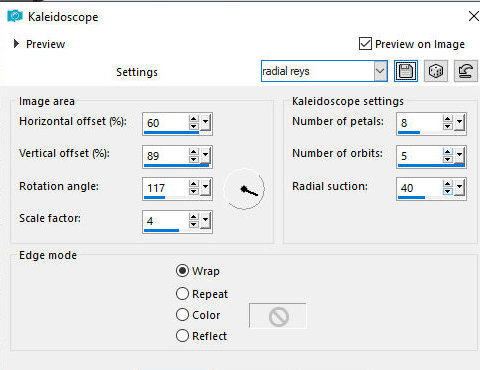
Task: Click the rotation angle dial control
Action: [x=244, y=189]
